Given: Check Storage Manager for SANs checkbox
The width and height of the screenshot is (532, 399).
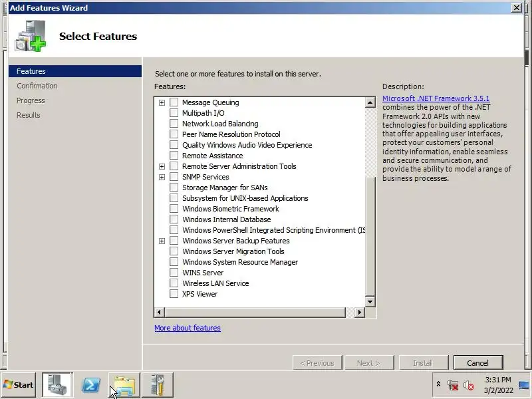Looking at the screenshot, I should click(x=174, y=188).
